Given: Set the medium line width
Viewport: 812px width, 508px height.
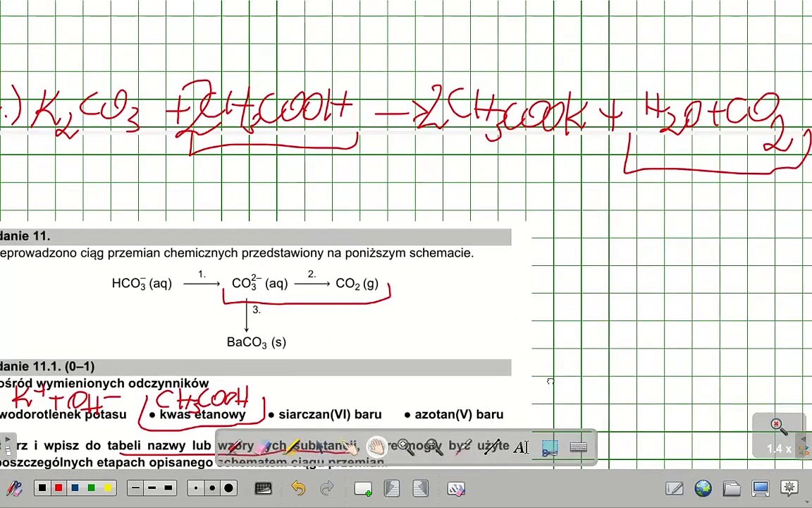Looking at the screenshot, I should (152, 488).
